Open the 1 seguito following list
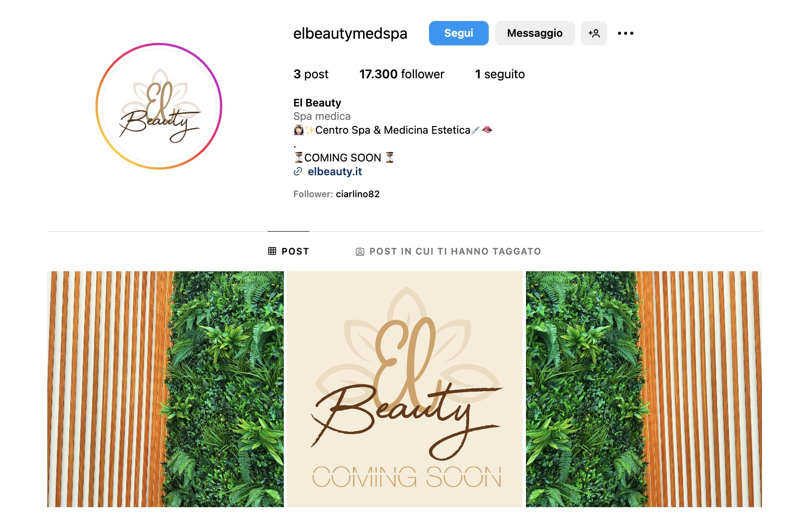 [500, 74]
